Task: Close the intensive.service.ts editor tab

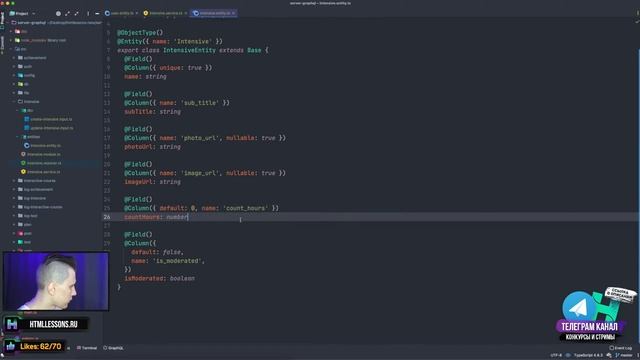Action: (x=186, y=13)
